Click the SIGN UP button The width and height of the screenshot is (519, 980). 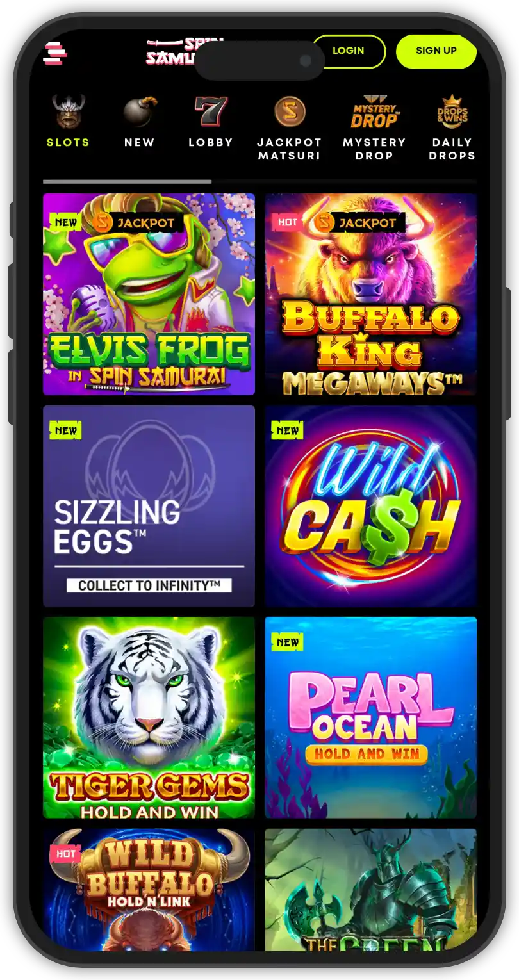(436, 51)
